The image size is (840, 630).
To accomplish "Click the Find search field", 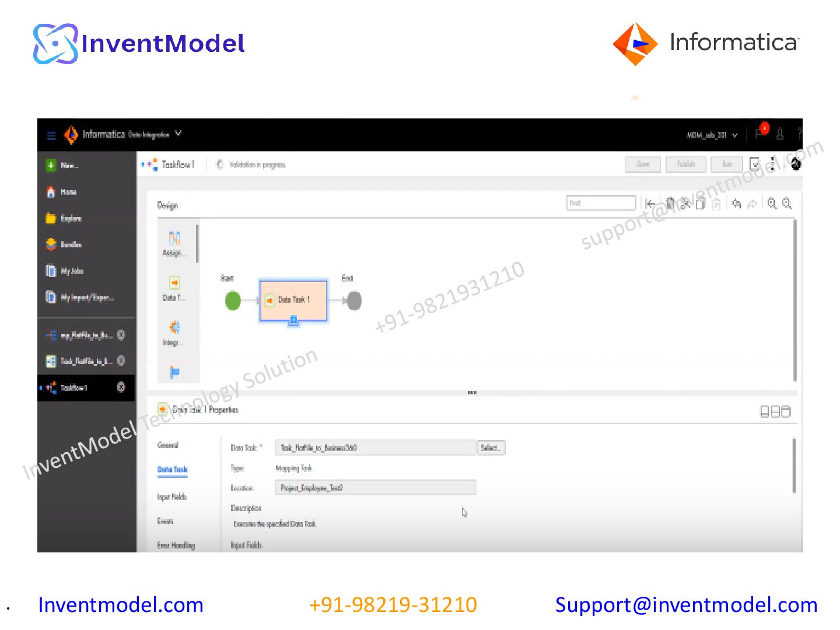I will point(601,203).
